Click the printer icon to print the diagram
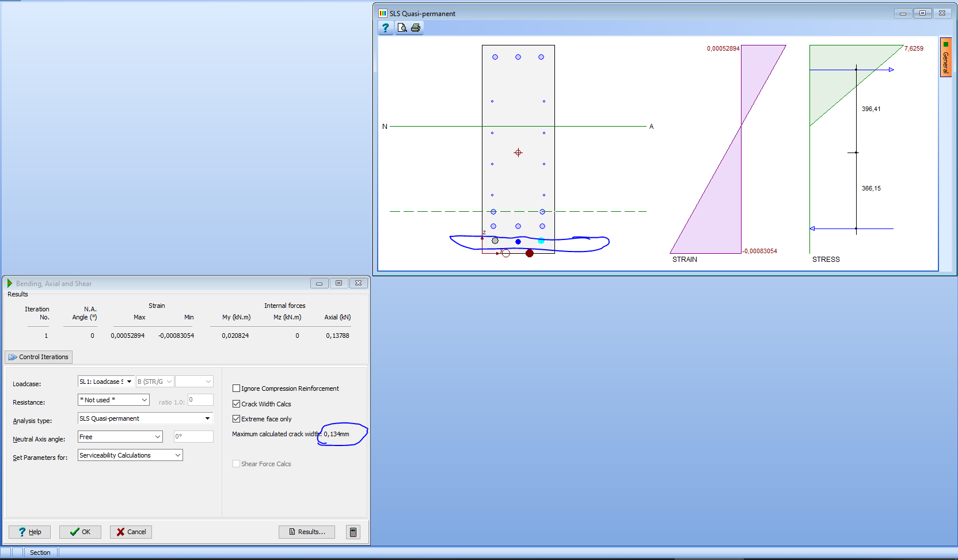The height and width of the screenshot is (560, 958). (416, 27)
